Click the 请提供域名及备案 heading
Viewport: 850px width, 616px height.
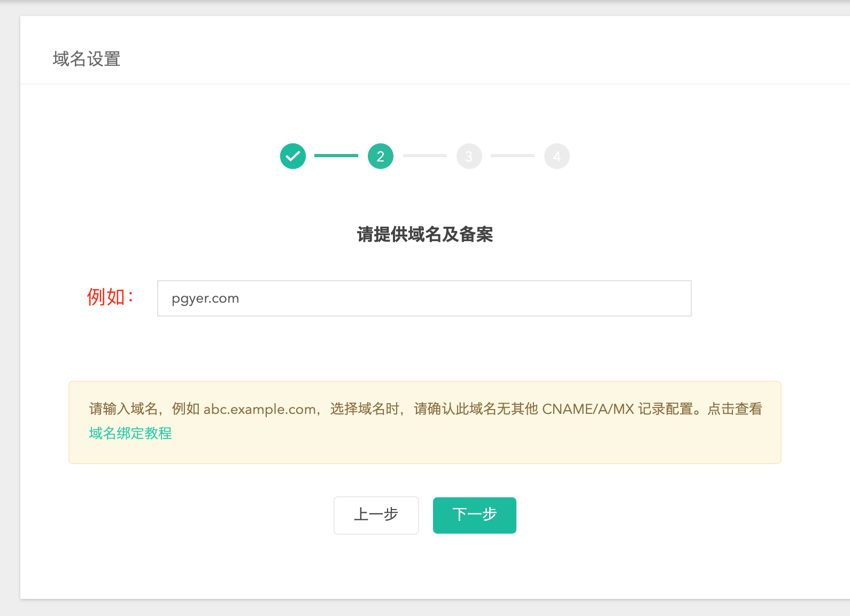pyautogui.click(x=425, y=234)
